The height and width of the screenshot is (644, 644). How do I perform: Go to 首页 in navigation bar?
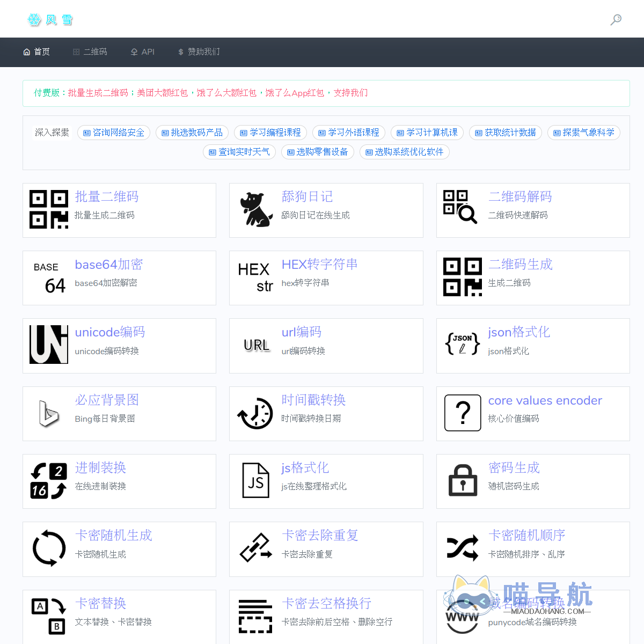pos(36,52)
